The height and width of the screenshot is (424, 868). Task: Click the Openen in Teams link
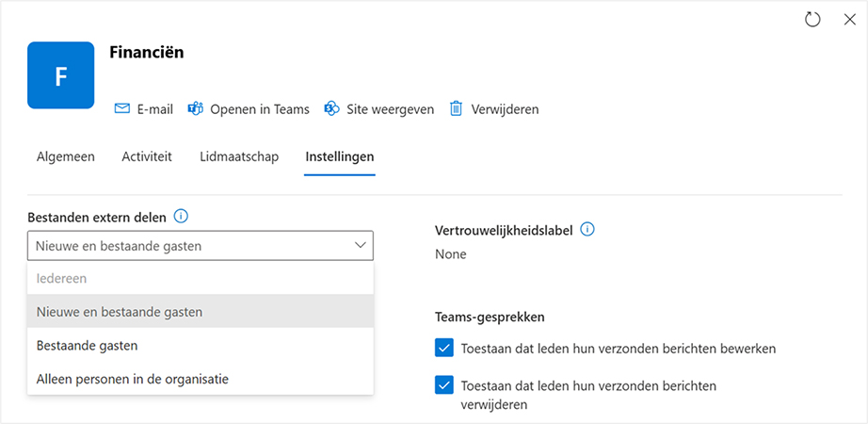pos(259,109)
